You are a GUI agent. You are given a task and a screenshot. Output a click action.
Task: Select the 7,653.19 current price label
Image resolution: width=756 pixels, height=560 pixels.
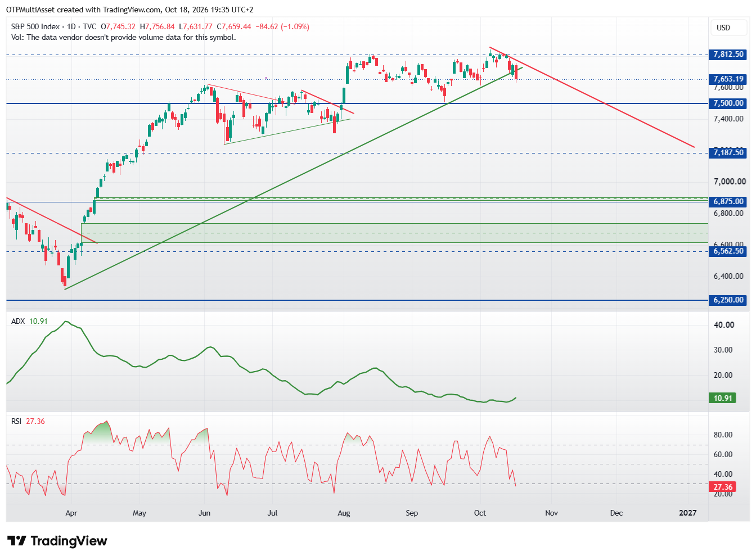(728, 79)
